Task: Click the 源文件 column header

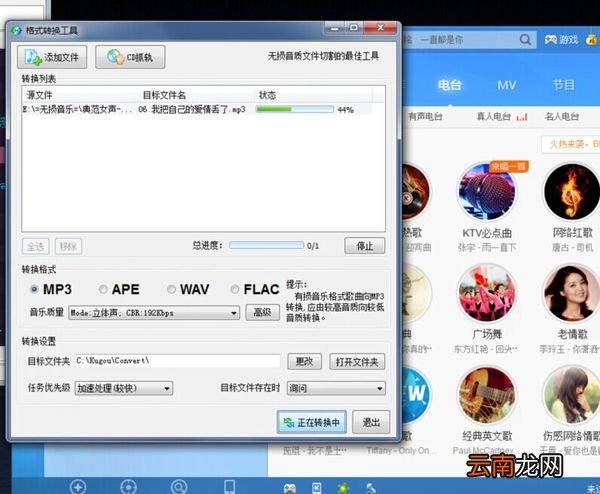Action: [x=80, y=95]
